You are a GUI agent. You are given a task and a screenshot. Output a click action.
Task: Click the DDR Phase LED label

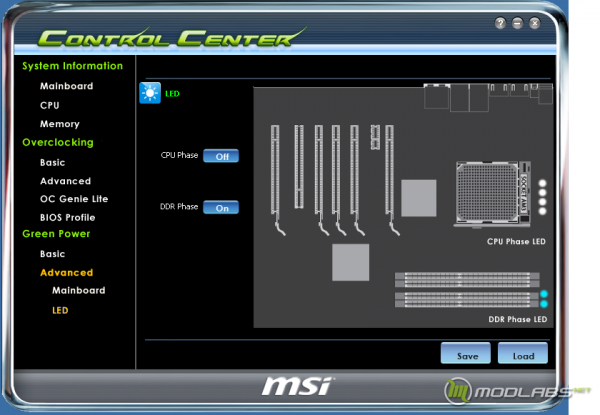(517, 319)
